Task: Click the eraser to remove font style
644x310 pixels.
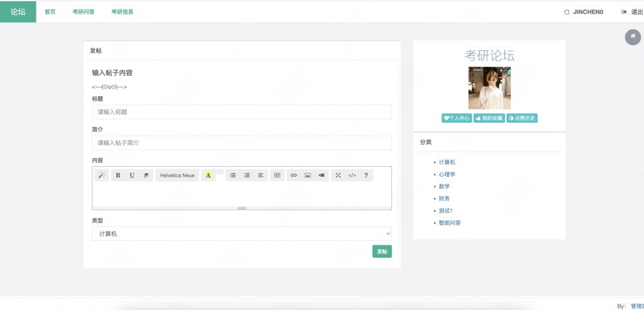Action: pos(146,175)
